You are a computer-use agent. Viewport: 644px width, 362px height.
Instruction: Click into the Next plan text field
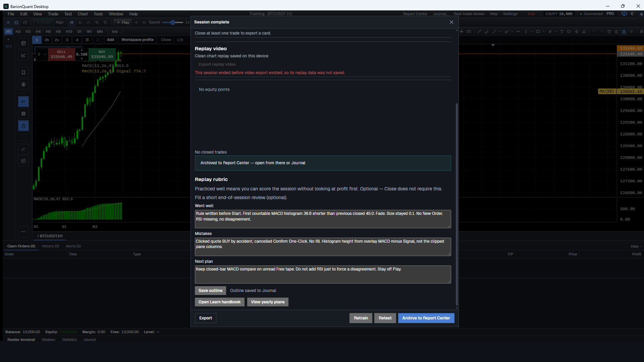pyautogui.click(x=323, y=275)
